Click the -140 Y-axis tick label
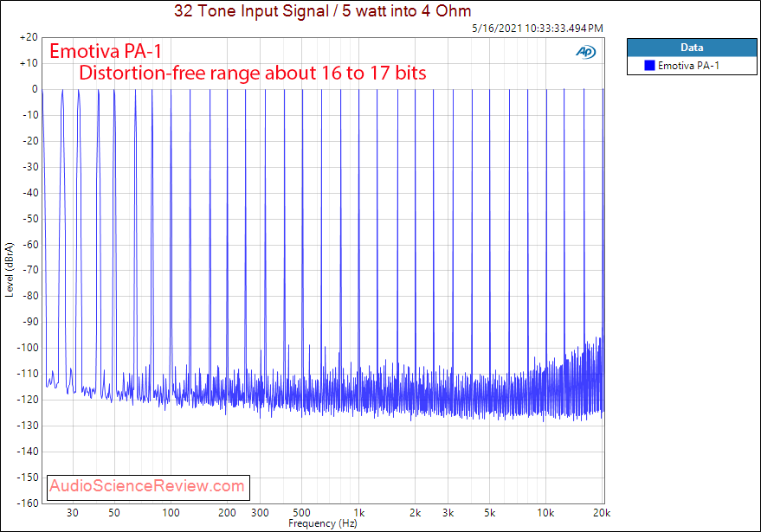Screen dimensions: 761x532 click(28, 452)
